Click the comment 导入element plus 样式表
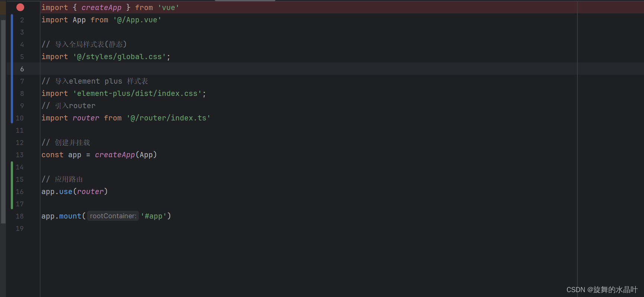The image size is (644, 297). point(95,81)
